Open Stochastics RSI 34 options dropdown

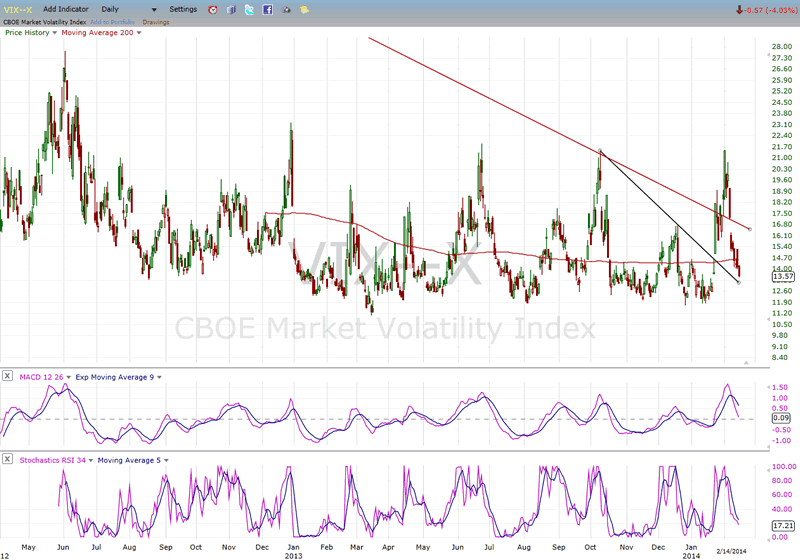[x=91, y=461]
